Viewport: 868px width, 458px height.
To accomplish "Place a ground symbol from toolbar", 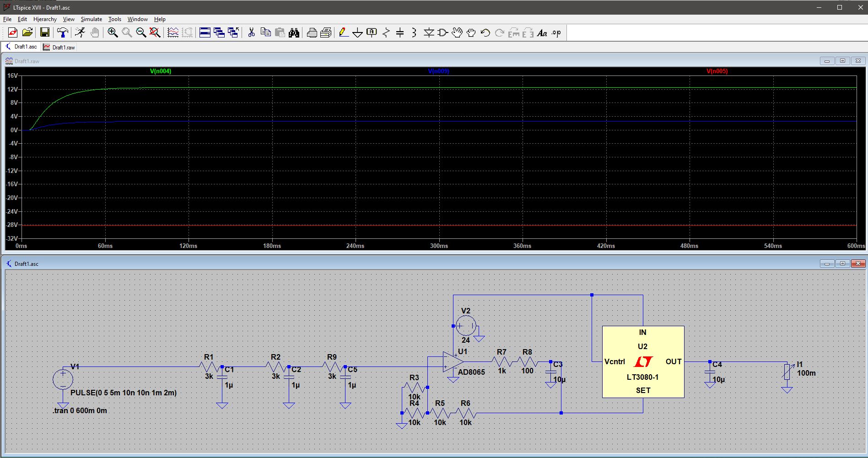I will pos(358,33).
